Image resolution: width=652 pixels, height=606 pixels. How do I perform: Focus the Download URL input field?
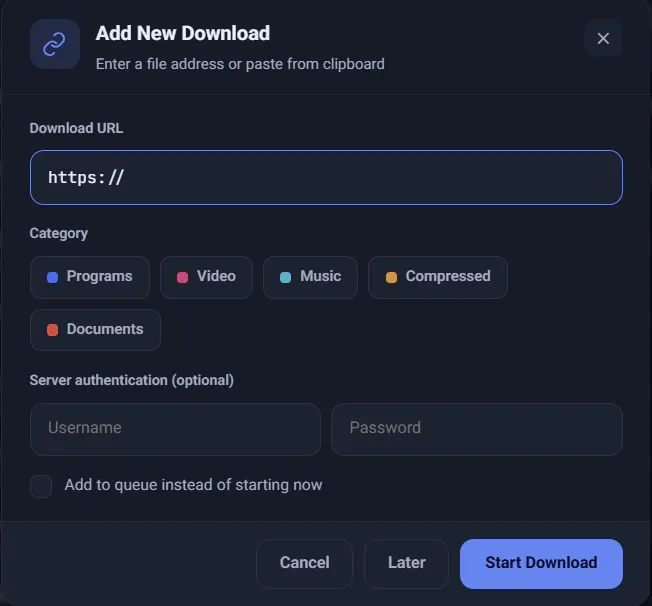click(326, 178)
